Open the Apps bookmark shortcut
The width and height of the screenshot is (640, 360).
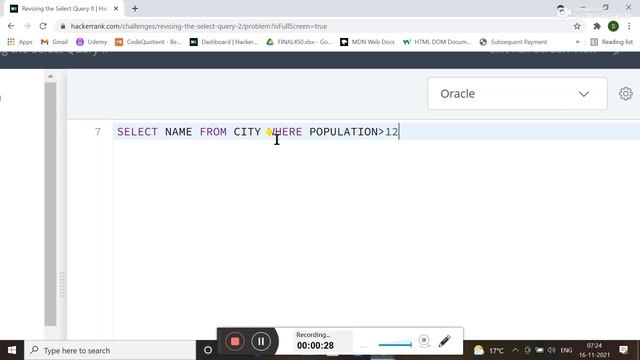coord(20,42)
